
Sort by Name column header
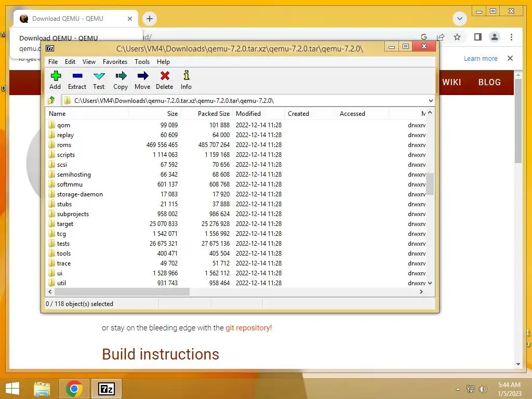87,114
